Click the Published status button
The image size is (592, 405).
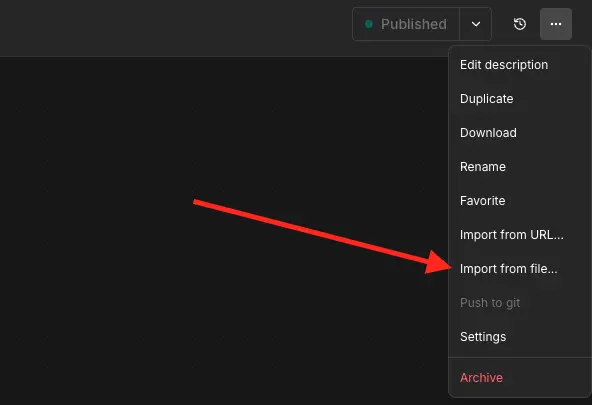406,24
